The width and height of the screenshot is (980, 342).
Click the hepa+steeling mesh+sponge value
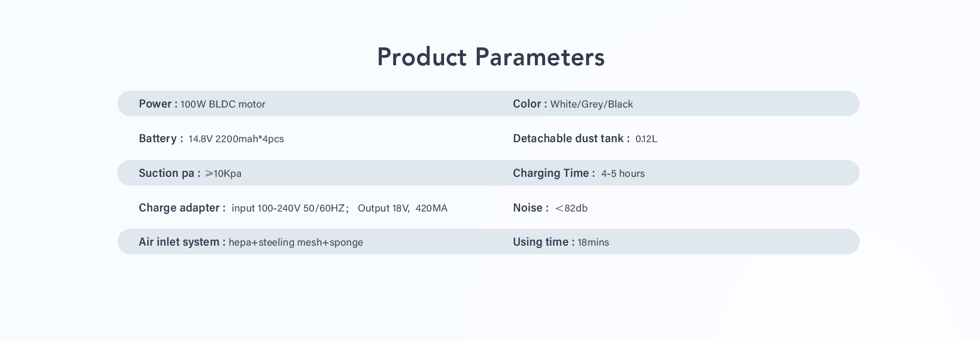coord(296,243)
